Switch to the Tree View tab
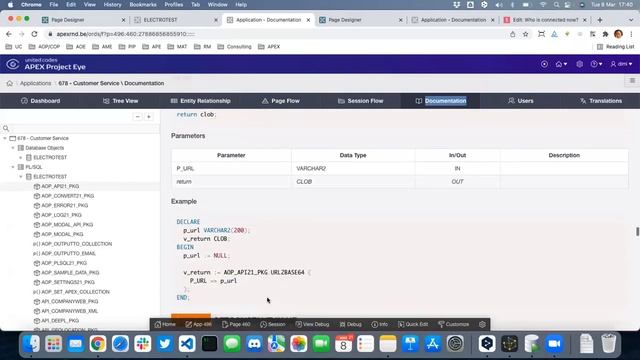 pyautogui.click(x=120, y=101)
